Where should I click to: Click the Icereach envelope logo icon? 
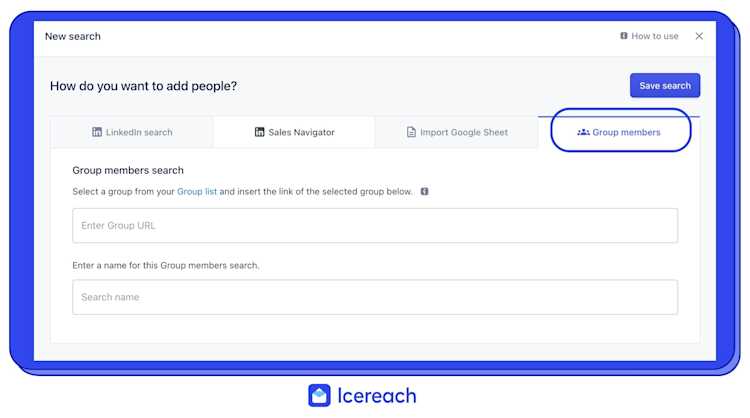[319, 396]
